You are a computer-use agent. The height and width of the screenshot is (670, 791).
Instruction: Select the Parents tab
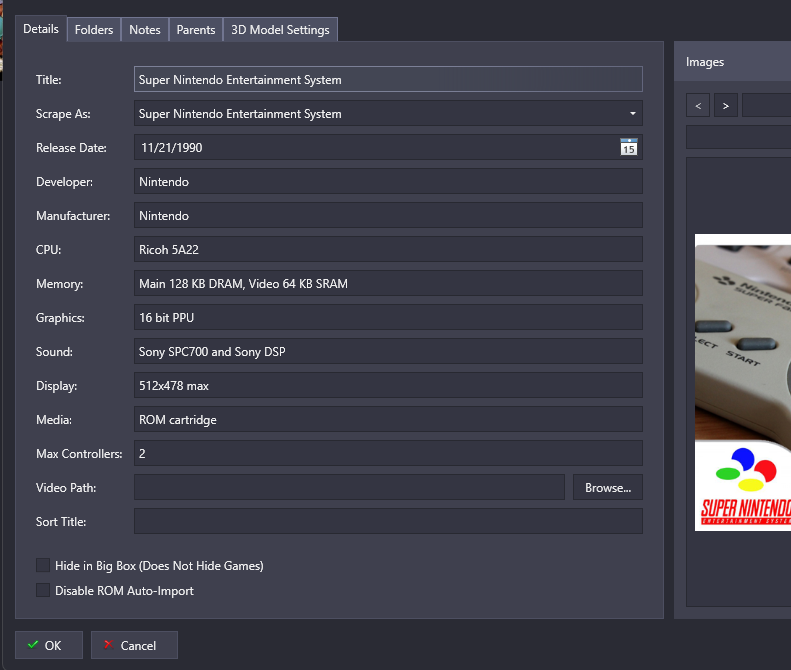[196, 30]
